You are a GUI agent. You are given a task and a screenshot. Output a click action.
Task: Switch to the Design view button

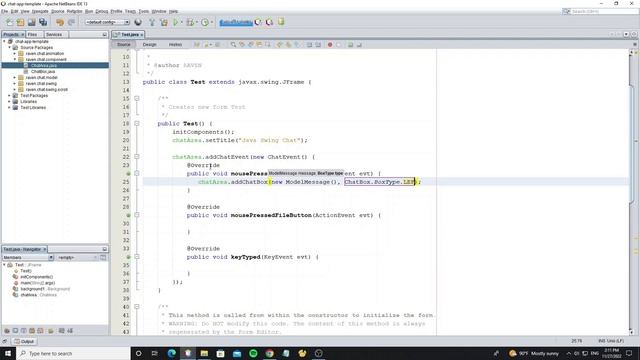149,44
